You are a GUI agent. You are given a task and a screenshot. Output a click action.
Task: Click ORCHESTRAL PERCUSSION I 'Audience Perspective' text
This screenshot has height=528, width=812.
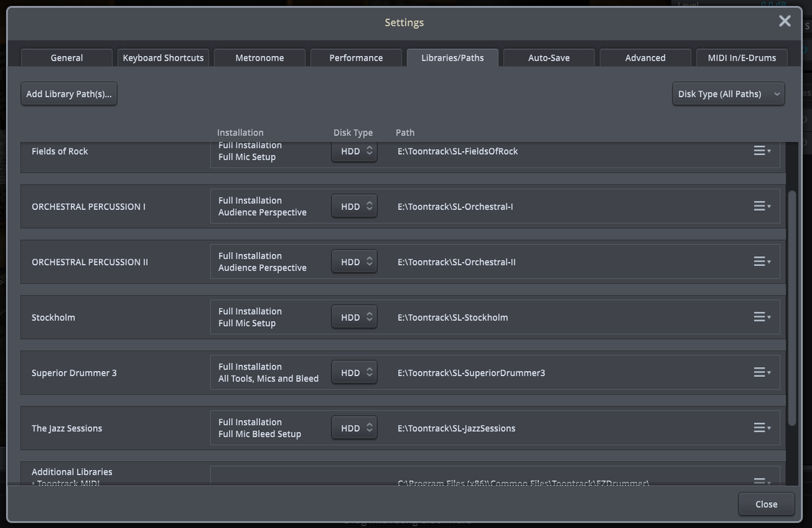pyautogui.click(x=263, y=213)
